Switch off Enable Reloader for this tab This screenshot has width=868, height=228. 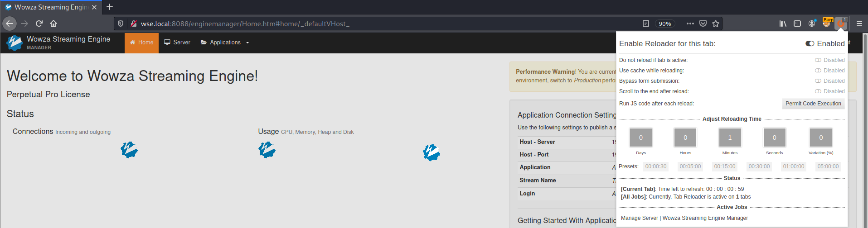tap(810, 43)
